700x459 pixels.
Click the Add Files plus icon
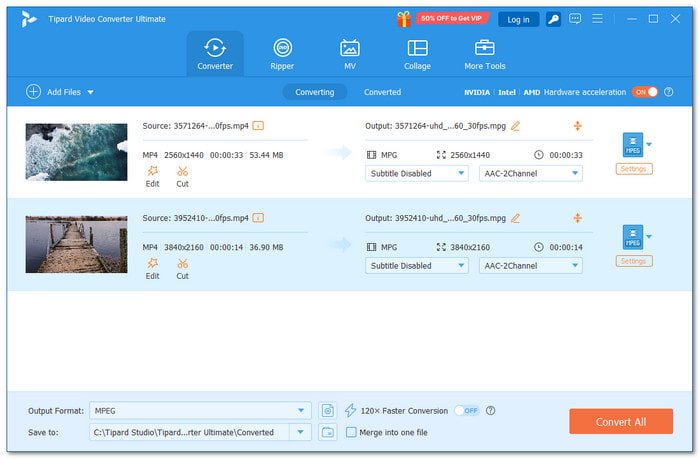coord(33,92)
